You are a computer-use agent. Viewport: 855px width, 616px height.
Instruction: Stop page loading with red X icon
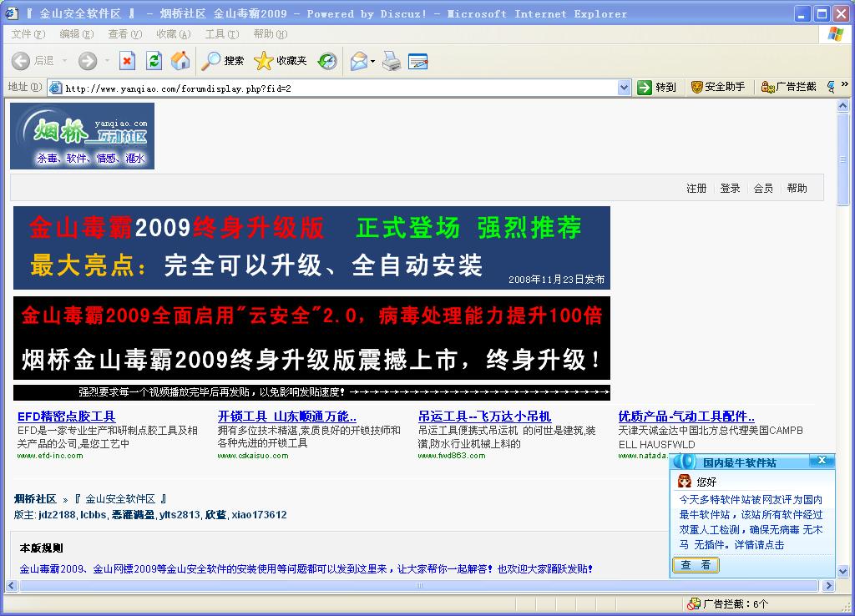tap(127, 60)
